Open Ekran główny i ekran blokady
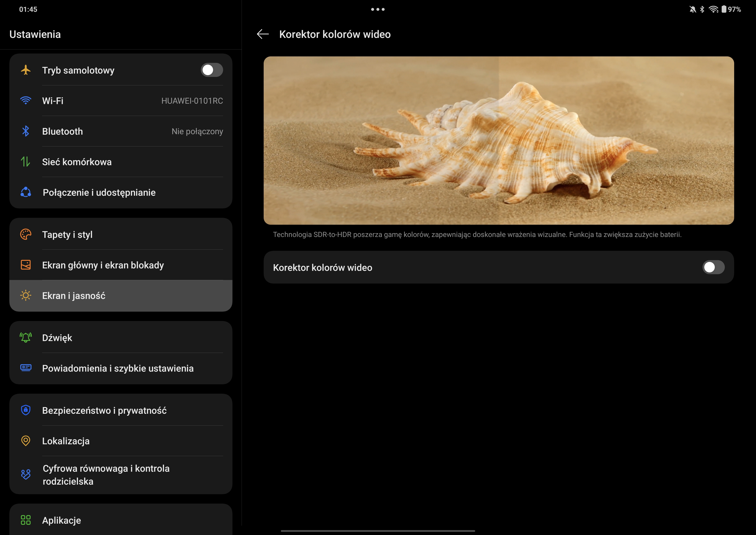Viewport: 756px width, 535px height. (x=121, y=265)
